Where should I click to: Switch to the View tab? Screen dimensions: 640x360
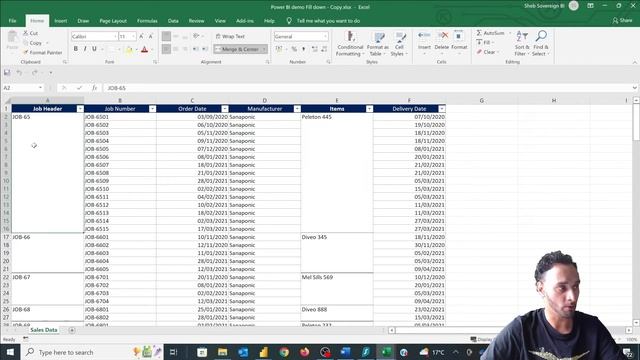click(x=220, y=21)
